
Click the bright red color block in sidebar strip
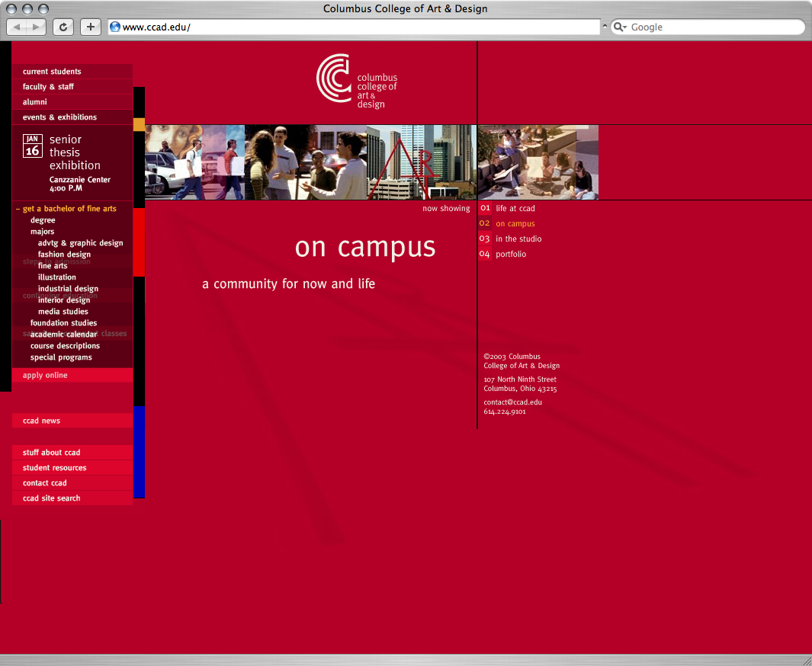(x=140, y=242)
